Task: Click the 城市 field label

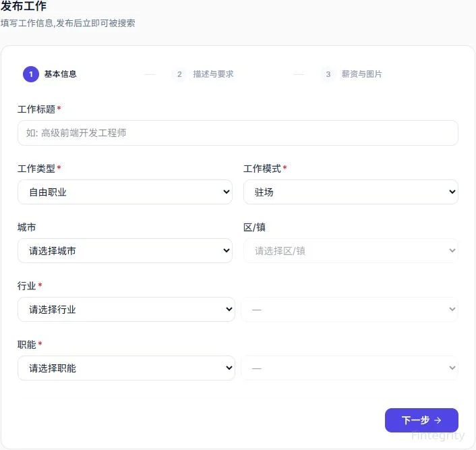Action: (x=27, y=227)
